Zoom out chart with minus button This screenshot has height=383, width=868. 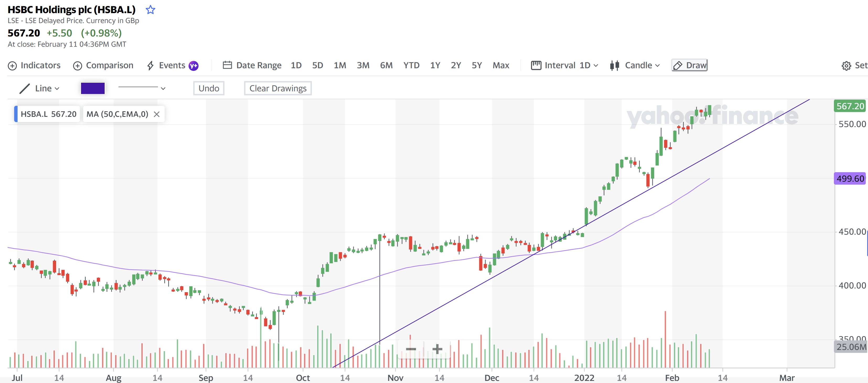(411, 349)
